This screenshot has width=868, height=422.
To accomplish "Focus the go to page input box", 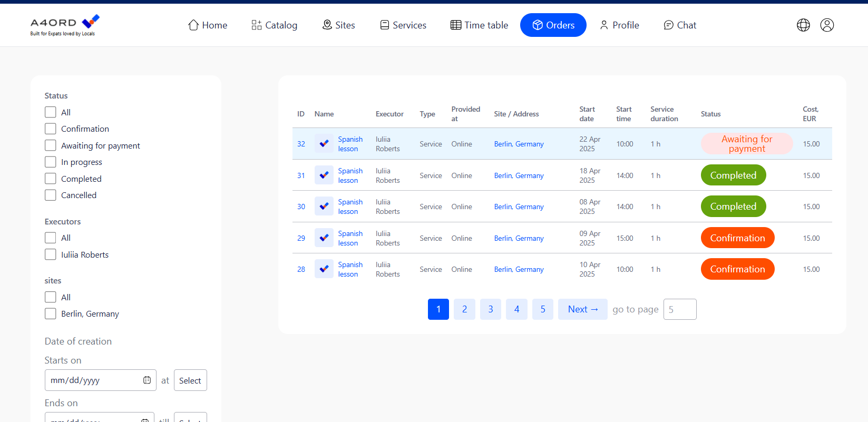I will (x=680, y=309).
